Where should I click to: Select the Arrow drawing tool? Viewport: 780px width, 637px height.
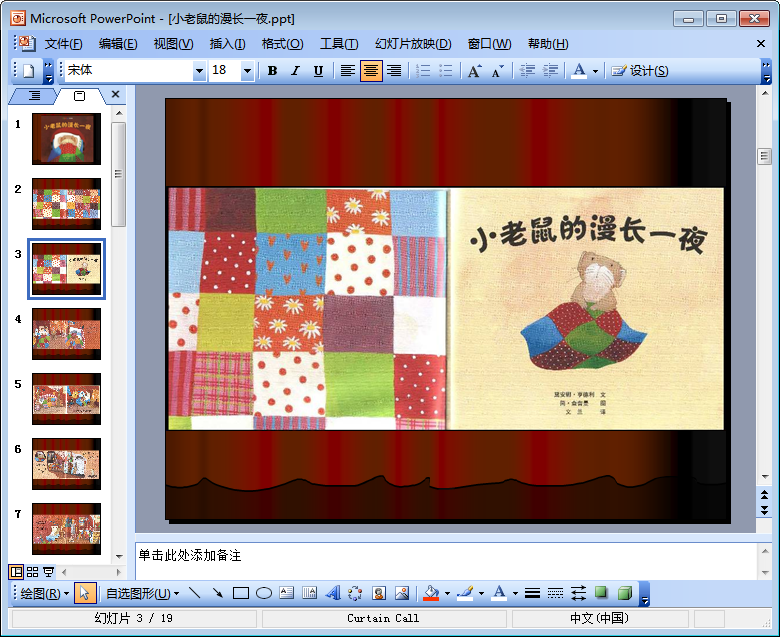(x=218, y=593)
